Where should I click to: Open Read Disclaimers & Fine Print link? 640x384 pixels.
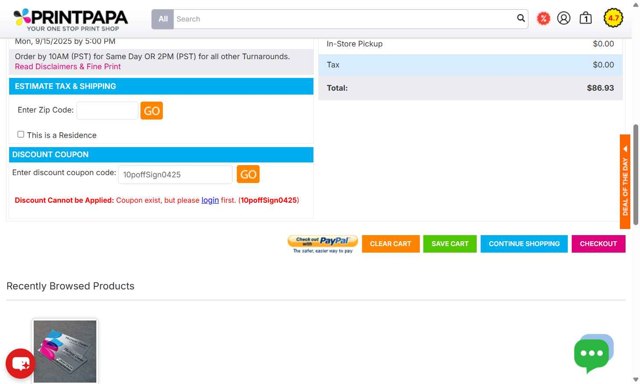tap(68, 67)
